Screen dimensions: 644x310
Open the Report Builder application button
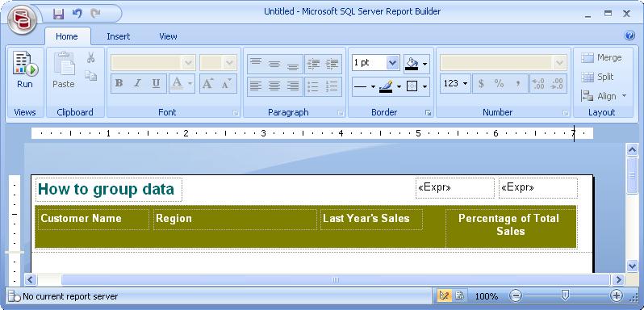click(x=21, y=19)
